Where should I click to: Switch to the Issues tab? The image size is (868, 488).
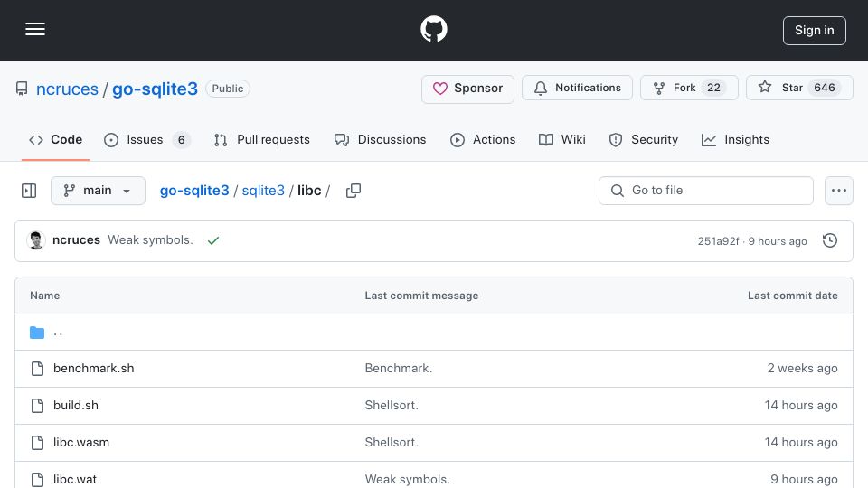coord(146,140)
